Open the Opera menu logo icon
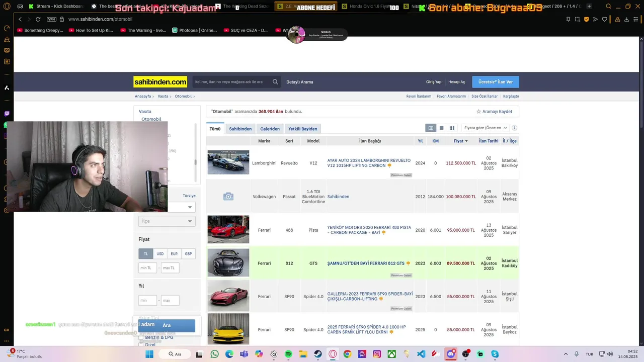Viewport: 644px width, 362px height. [x=7, y=7]
